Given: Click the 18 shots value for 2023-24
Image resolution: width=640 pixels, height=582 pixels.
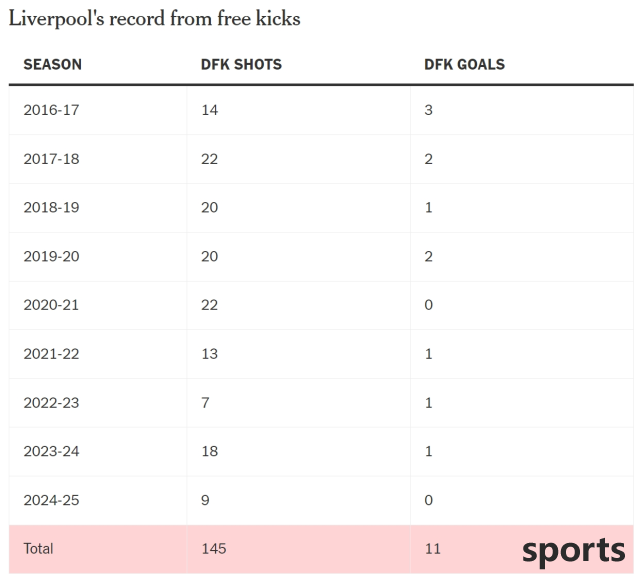Looking at the screenshot, I should (x=209, y=451).
